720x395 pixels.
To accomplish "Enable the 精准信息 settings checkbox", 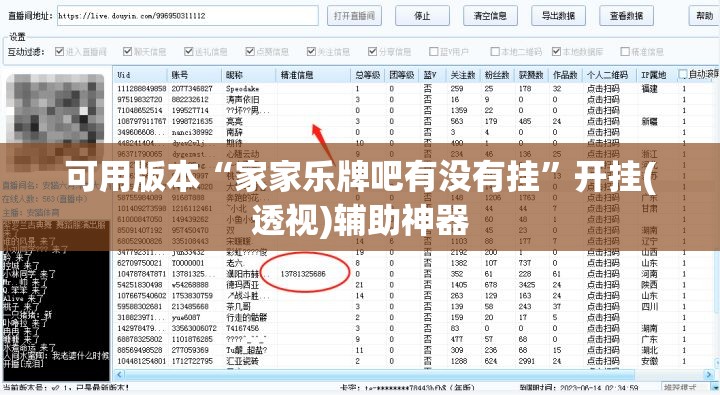I will (624, 51).
